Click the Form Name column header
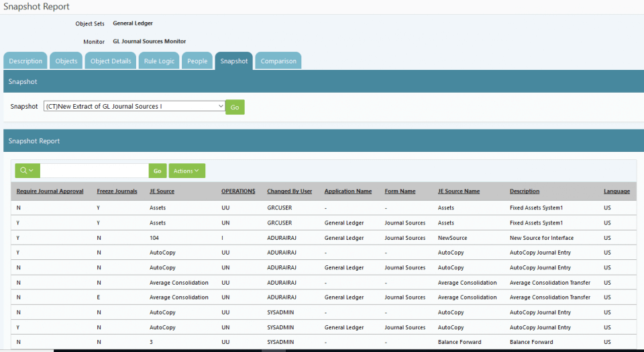Viewport: 644px width, 352px height. (x=400, y=191)
